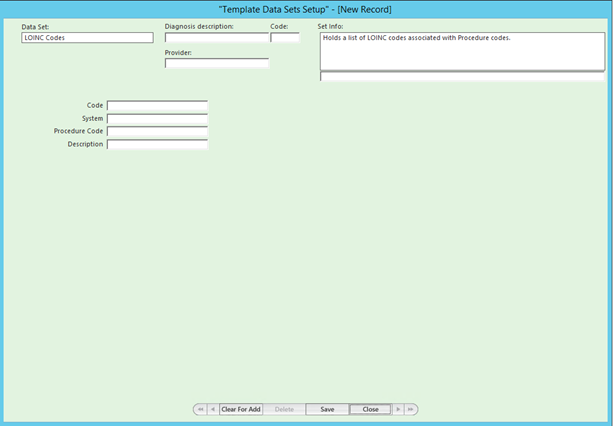Click the 'Procedure Code' label
This screenshot has height=427, width=613.
[78, 131]
